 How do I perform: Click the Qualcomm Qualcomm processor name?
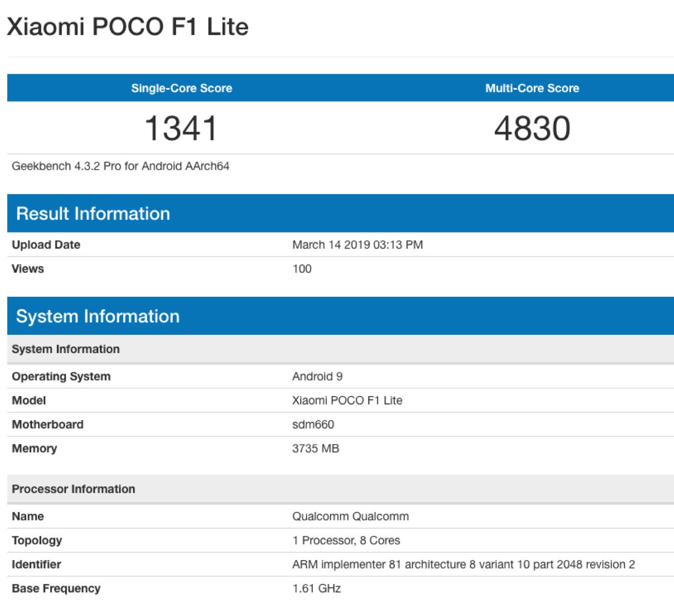350,516
